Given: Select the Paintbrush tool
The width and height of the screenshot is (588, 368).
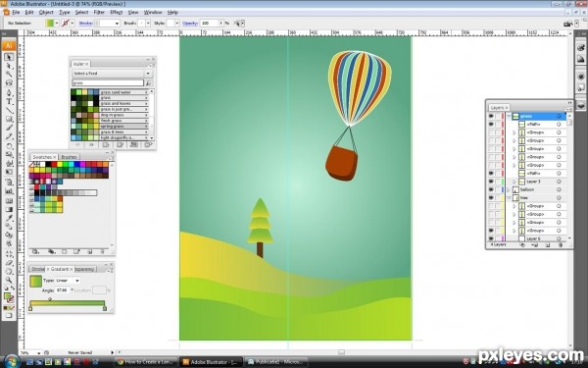Looking at the screenshot, I should pyautogui.click(x=9, y=128).
